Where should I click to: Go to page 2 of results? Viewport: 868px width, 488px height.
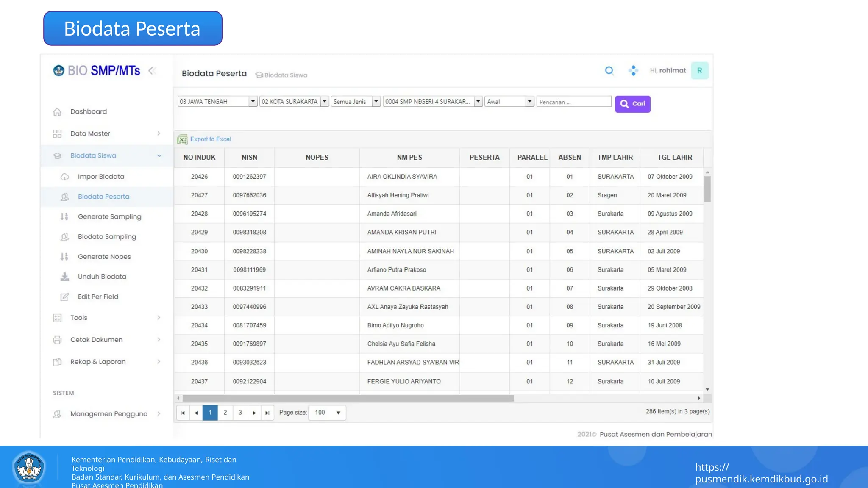[x=225, y=413]
